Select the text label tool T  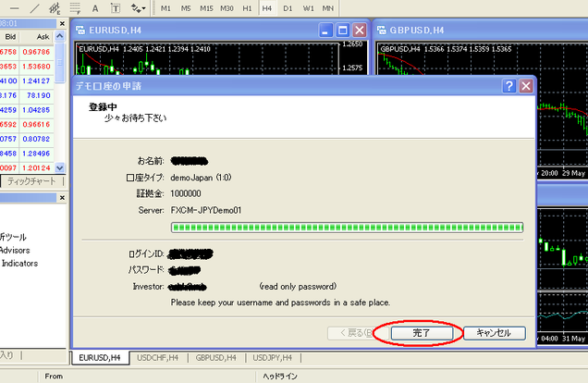pyautogui.click(x=116, y=8)
